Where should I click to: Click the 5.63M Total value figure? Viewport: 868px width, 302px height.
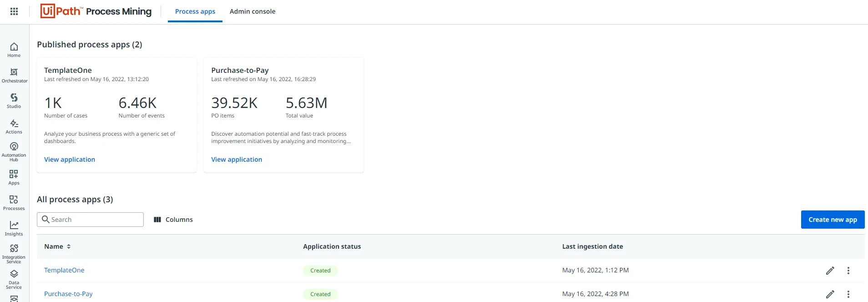click(307, 103)
